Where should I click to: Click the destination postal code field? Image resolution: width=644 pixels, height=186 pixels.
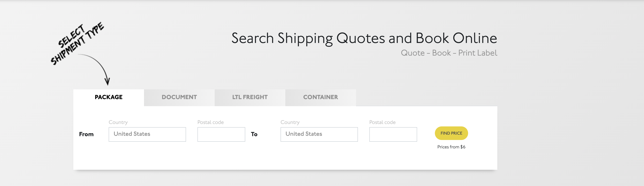coord(393,134)
